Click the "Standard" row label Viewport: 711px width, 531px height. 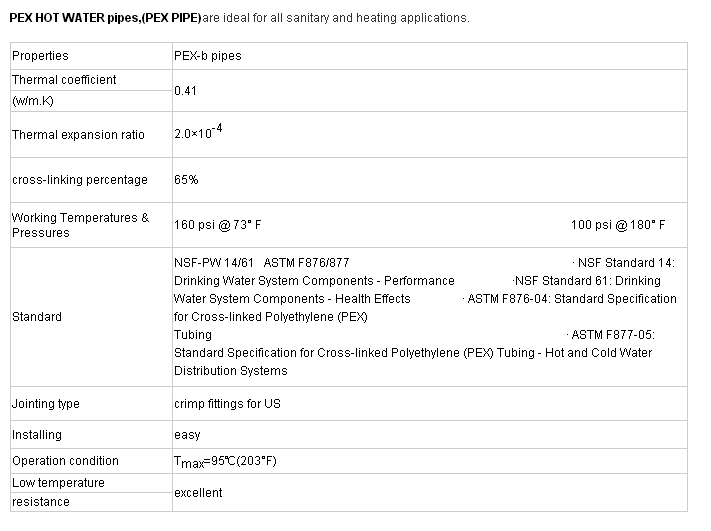pyautogui.click(x=37, y=317)
